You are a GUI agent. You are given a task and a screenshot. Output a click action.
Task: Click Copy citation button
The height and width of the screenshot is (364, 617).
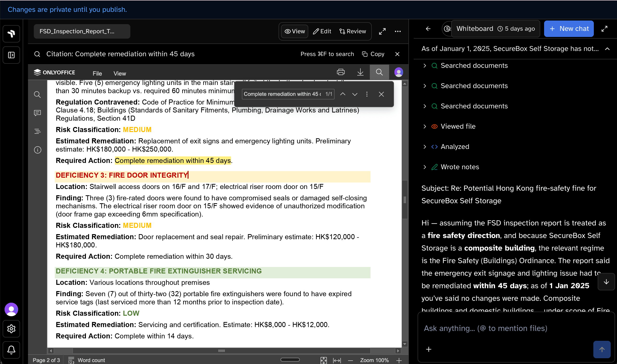tap(373, 54)
